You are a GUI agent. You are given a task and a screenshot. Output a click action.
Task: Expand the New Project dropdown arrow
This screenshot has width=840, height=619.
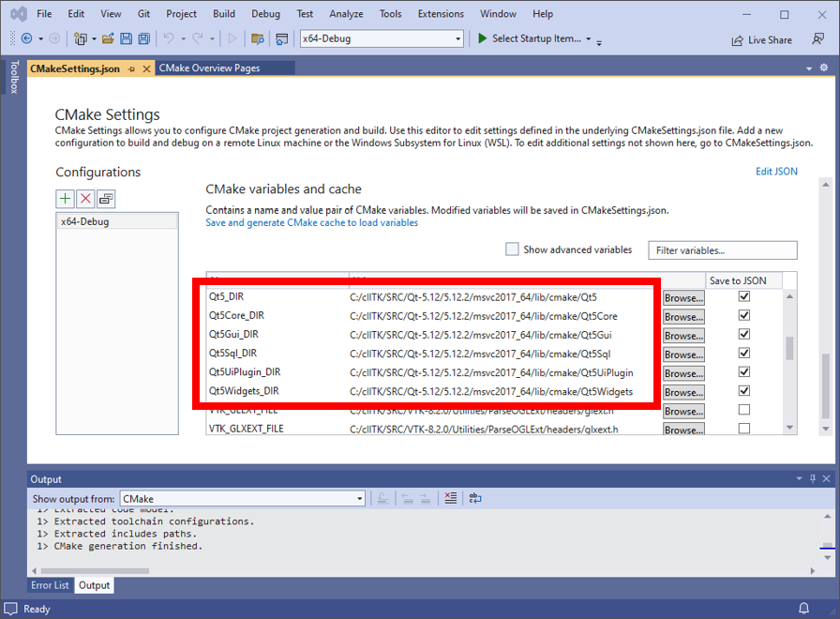point(95,38)
